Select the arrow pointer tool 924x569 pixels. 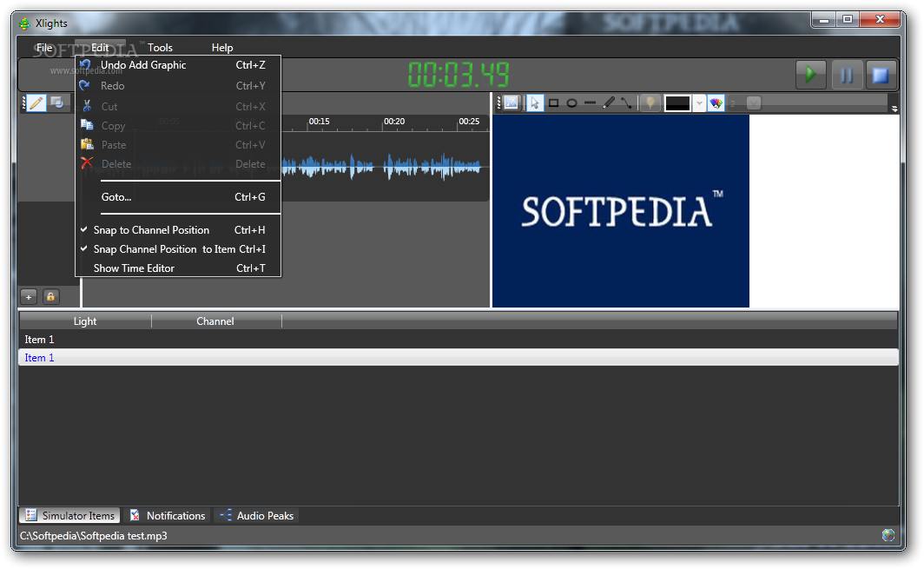point(534,103)
